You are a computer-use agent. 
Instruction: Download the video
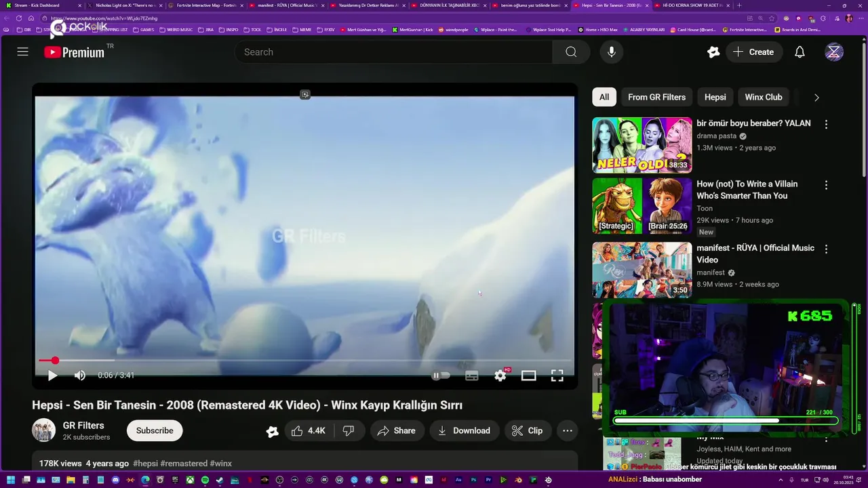(465, 430)
